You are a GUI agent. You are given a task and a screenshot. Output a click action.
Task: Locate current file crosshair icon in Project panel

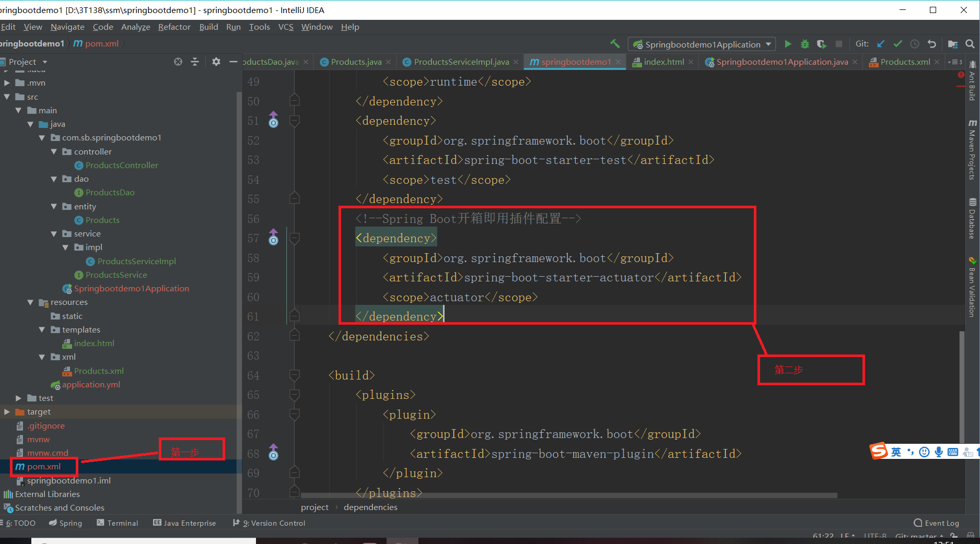pyautogui.click(x=178, y=62)
